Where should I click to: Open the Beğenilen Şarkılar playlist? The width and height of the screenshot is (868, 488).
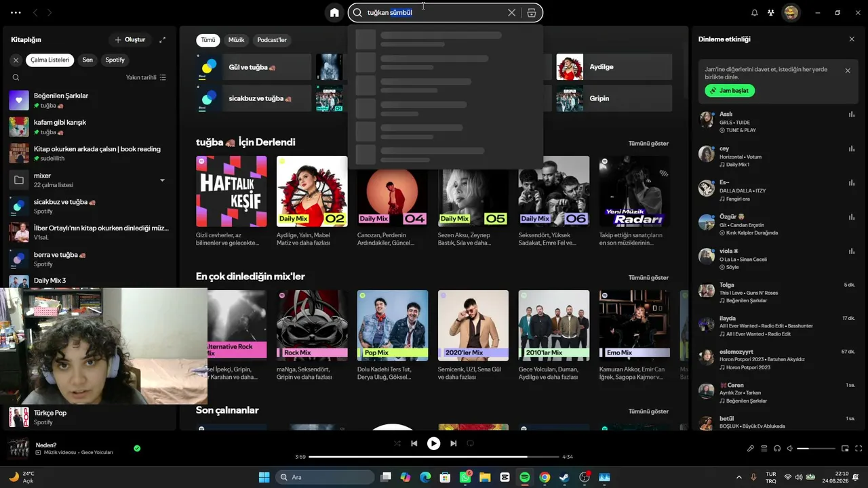tap(88, 100)
